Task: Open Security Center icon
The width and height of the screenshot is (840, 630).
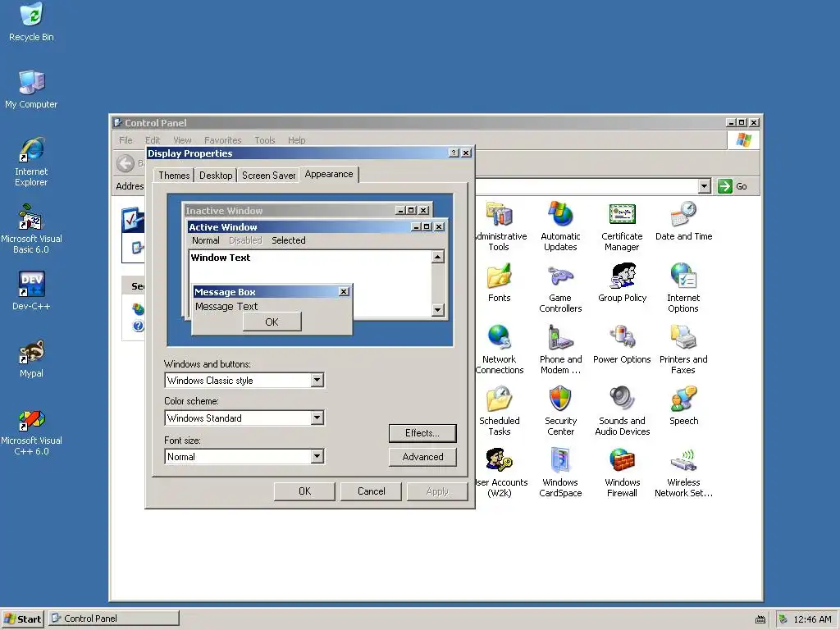Action: pos(560,399)
